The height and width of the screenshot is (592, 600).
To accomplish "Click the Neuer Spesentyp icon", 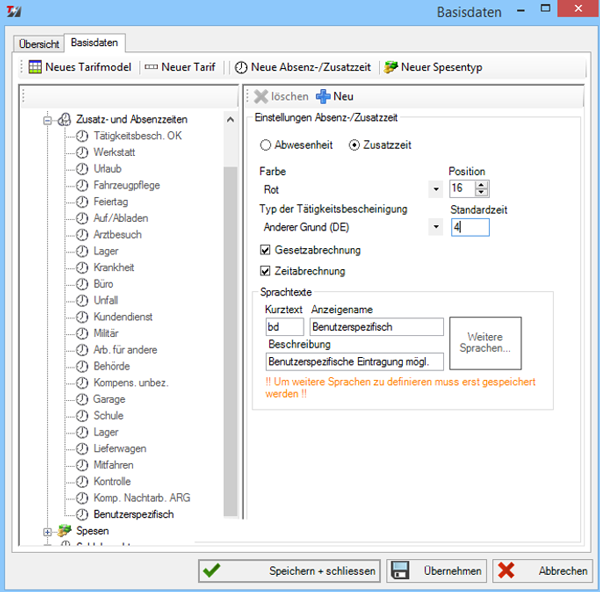I will coord(391,67).
